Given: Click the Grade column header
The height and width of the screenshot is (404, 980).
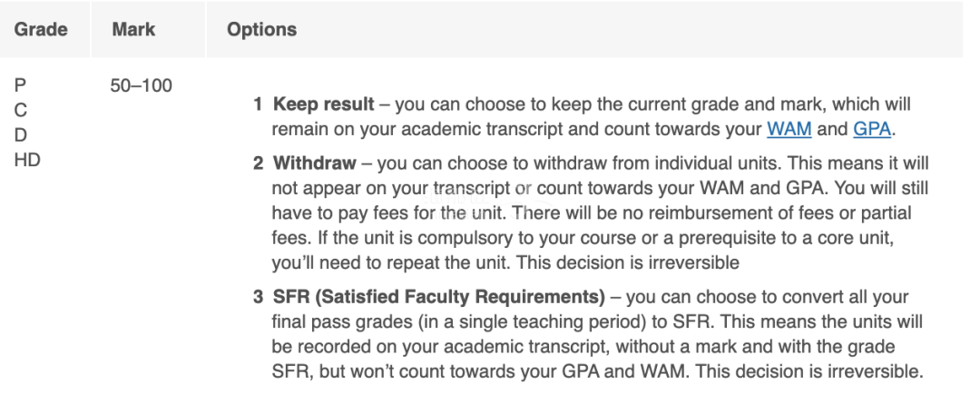Looking at the screenshot, I should coord(41,29).
